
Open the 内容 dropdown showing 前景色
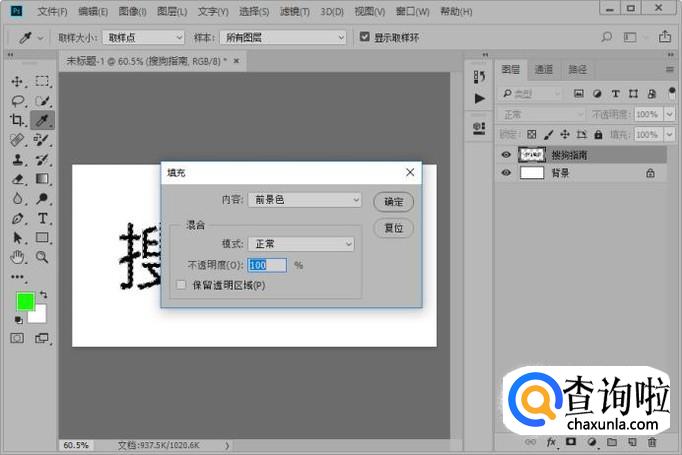304,200
